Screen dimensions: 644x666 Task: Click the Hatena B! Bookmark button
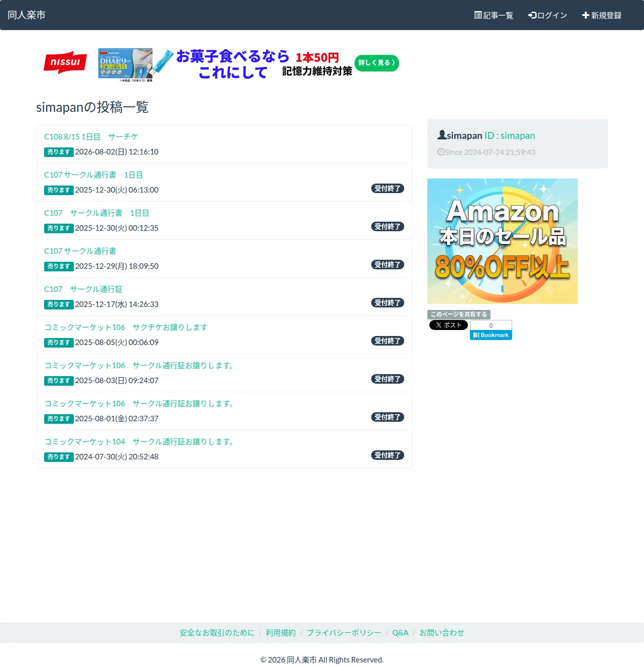[x=491, y=335]
